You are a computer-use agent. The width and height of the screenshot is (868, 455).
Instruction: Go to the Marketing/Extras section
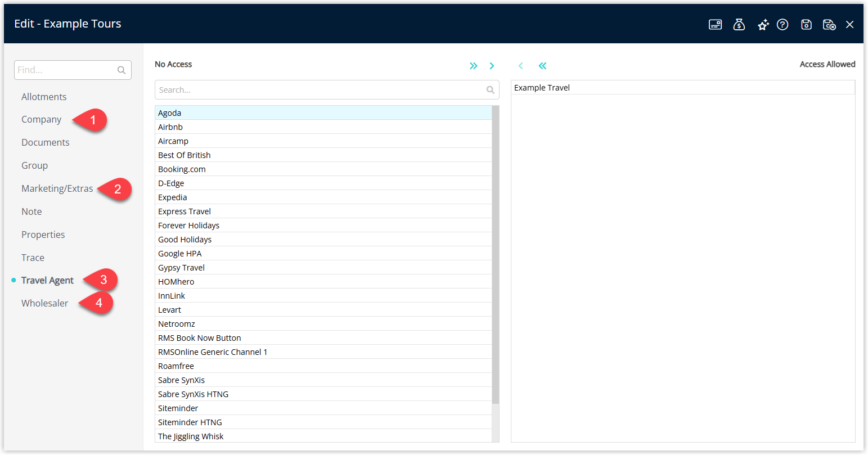57,188
